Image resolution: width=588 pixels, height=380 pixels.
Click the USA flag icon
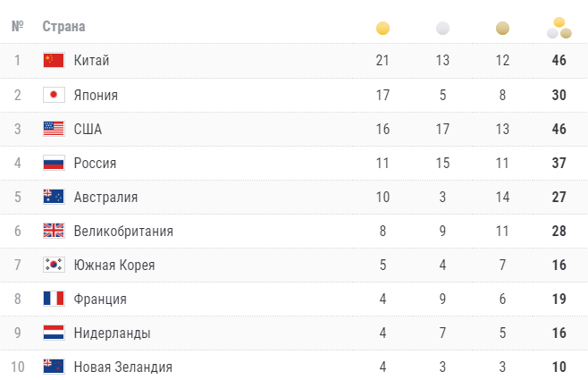coord(54,129)
